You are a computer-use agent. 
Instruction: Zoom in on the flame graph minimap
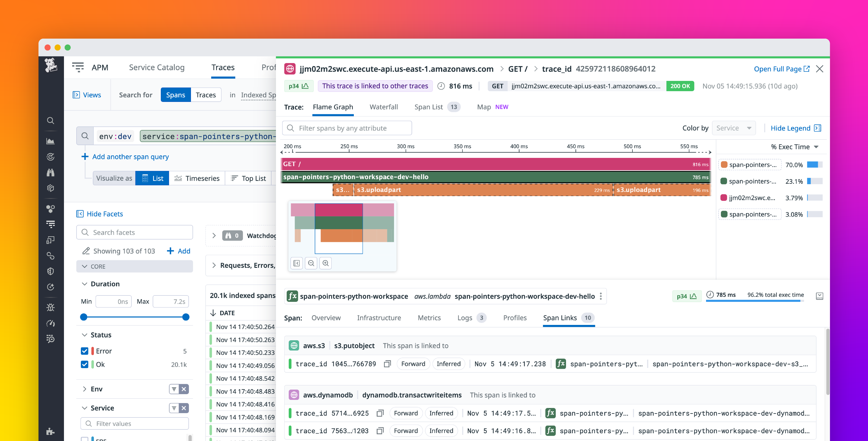325,263
